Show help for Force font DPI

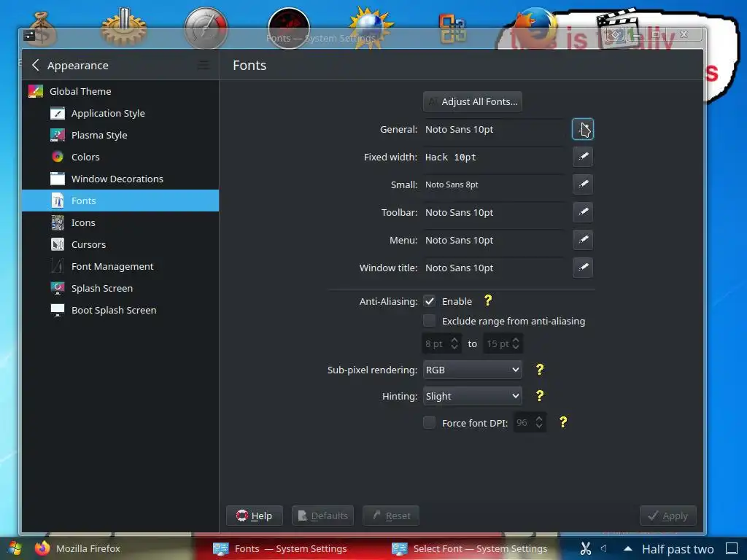pyautogui.click(x=562, y=422)
